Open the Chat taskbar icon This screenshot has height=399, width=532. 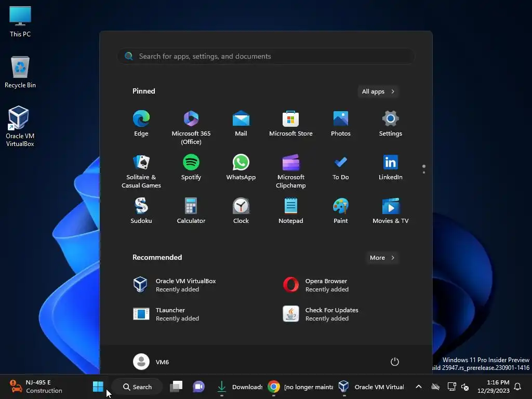point(199,387)
